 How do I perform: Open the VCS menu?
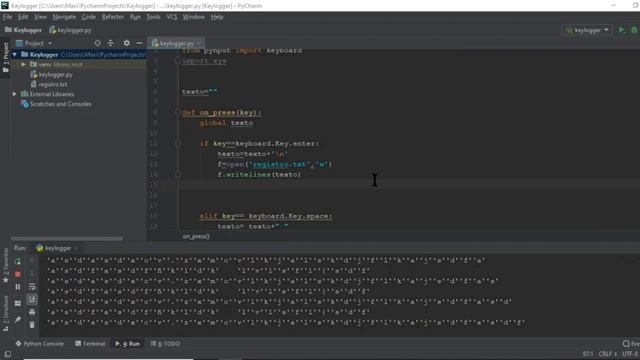point(172,17)
